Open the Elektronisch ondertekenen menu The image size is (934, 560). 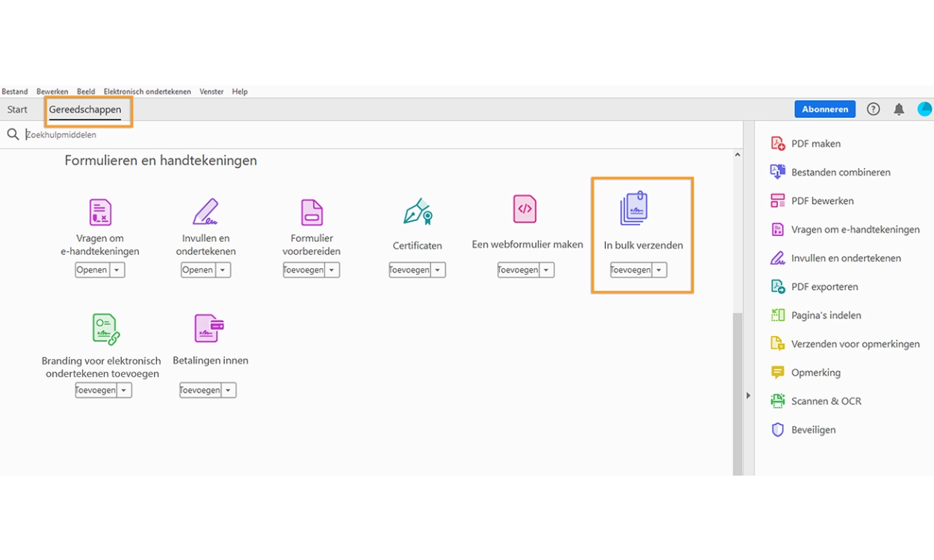147,92
